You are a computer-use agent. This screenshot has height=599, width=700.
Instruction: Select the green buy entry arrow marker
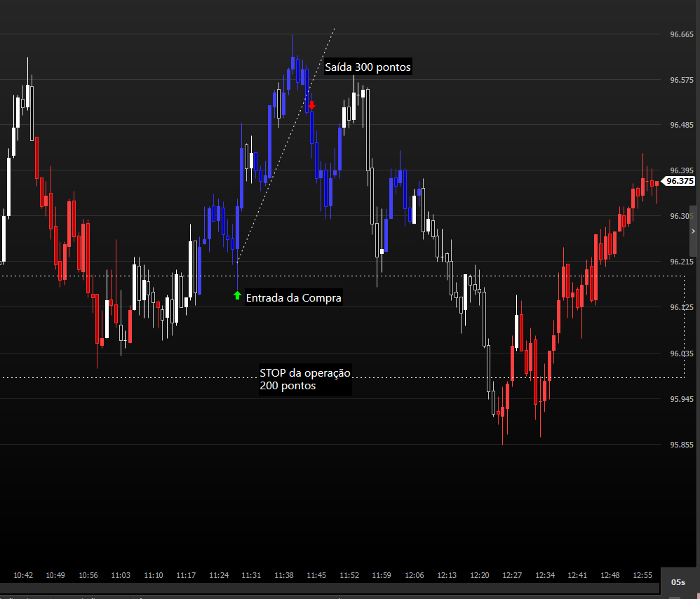pyautogui.click(x=238, y=295)
